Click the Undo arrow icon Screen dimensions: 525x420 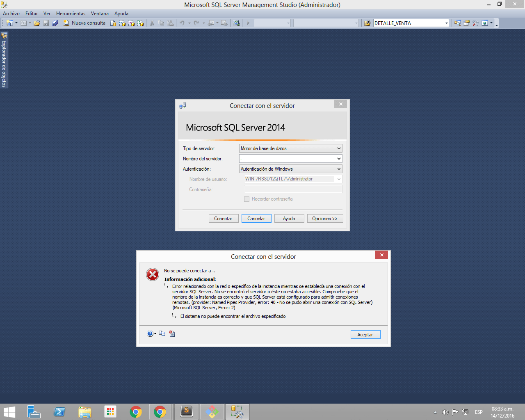182,23
